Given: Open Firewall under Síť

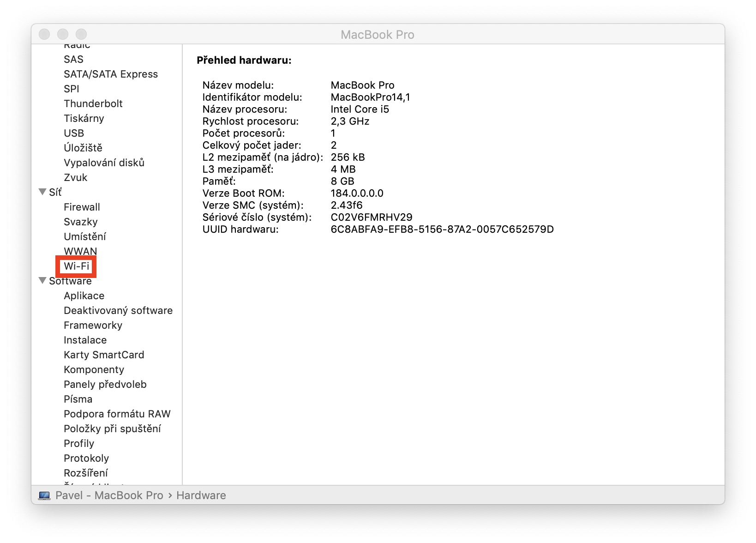Looking at the screenshot, I should point(82,207).
